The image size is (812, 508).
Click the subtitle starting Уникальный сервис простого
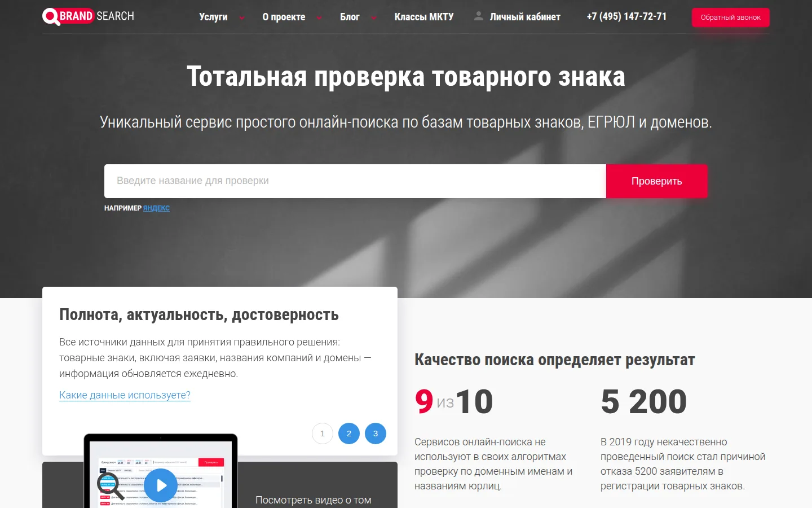point(406,122)
